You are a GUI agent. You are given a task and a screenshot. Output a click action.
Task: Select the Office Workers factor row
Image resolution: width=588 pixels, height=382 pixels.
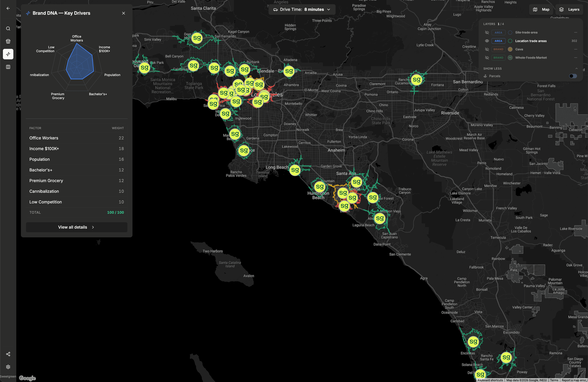77,138
